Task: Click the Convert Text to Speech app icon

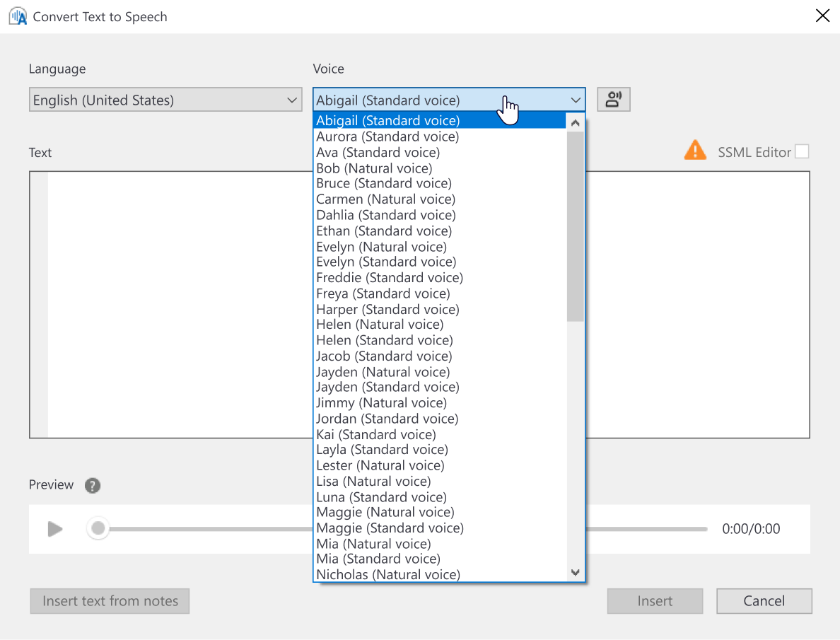Action: coord(17,16)
